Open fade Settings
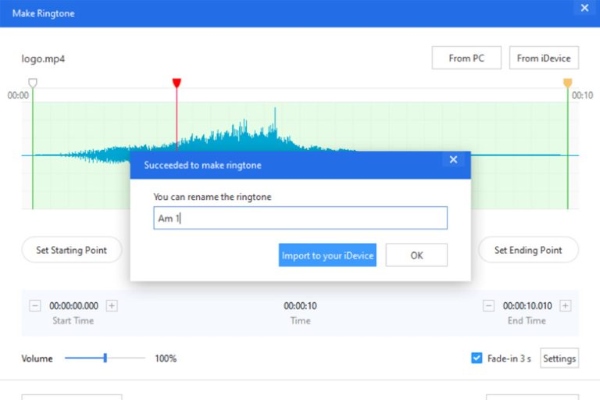Viewport: 600px width, 400px height. tap(559, 358)
